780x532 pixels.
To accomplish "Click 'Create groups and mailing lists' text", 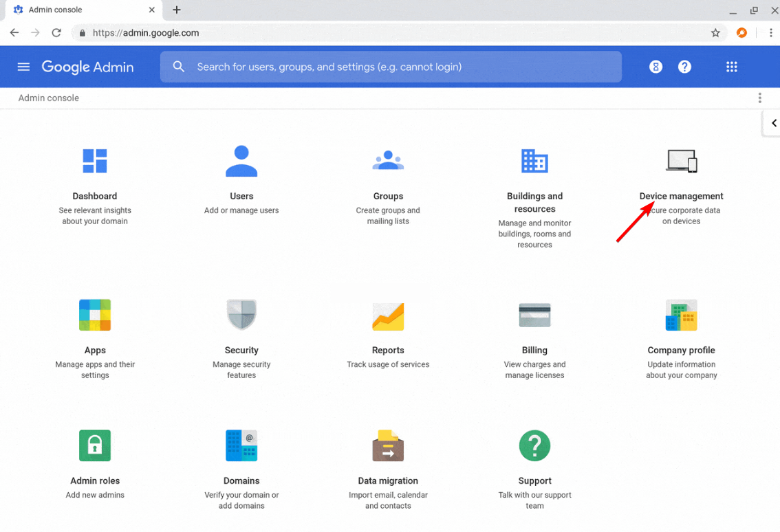I will tap(388, 216).
